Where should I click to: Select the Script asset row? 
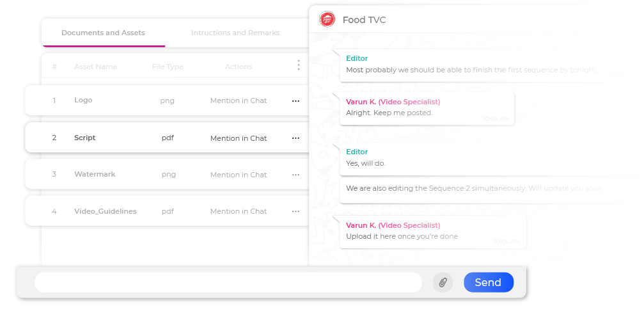(167, 138)
